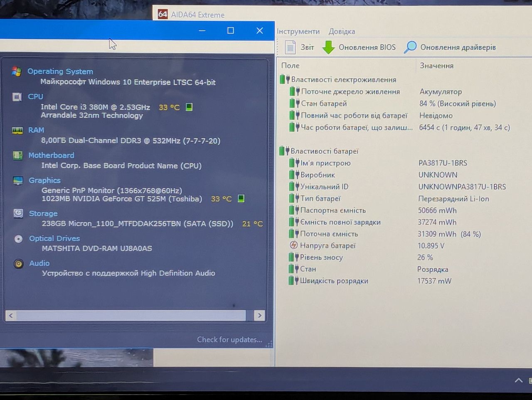Click the value 17537 mW
532x400 pixels.
(x=434, y=281)
